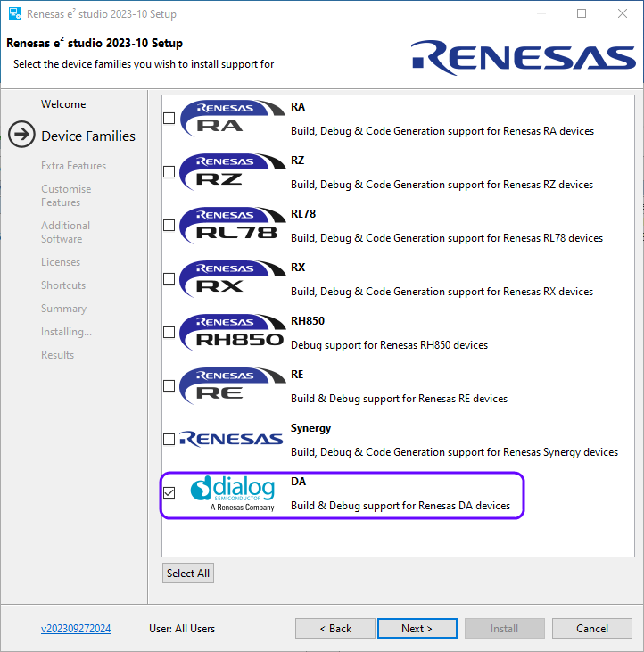Click the Synergy Renesas logo
The width and height of the screenshot is (644, 652).
point(231,439)
